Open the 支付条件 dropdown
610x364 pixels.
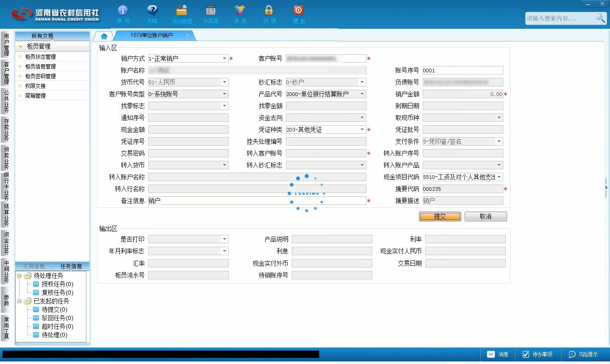[499, 141]
